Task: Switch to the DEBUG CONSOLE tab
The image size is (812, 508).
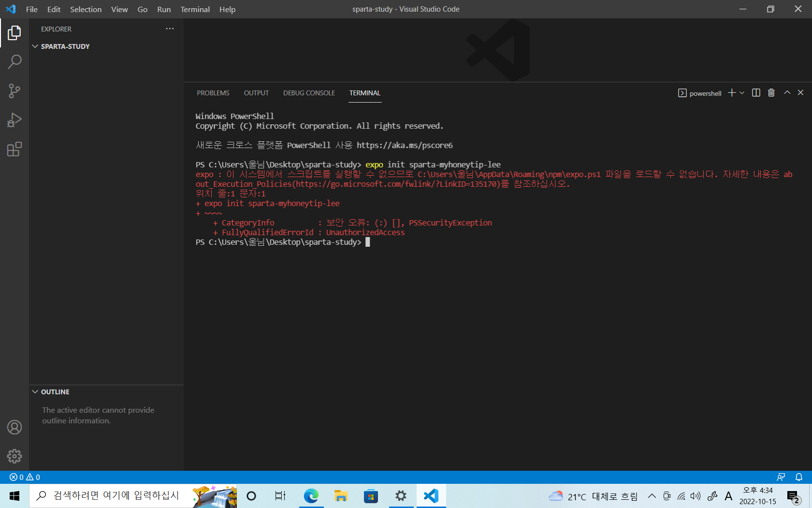Action: (309, 93)
